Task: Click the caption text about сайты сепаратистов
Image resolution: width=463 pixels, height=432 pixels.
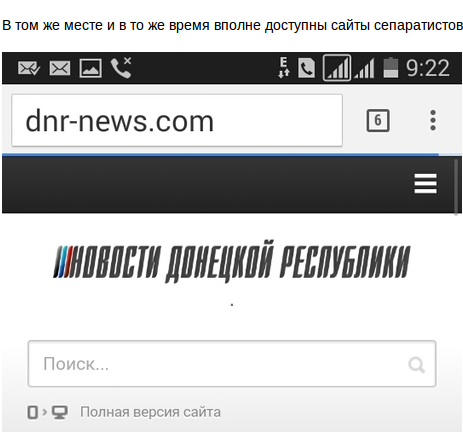Action: (232, 25)
